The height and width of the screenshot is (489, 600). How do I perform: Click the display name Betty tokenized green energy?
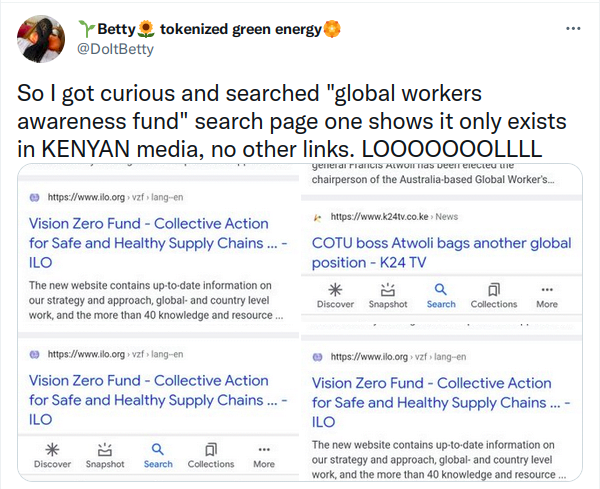point(210,28)
